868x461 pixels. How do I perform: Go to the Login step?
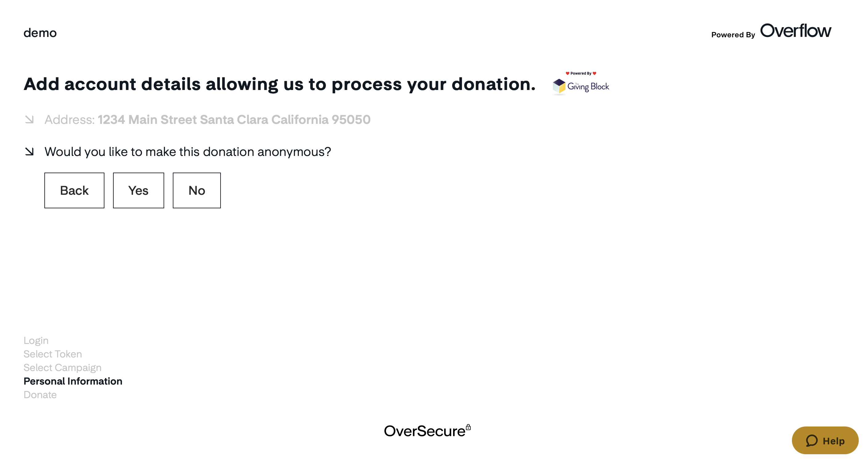(x=36, y=341)
